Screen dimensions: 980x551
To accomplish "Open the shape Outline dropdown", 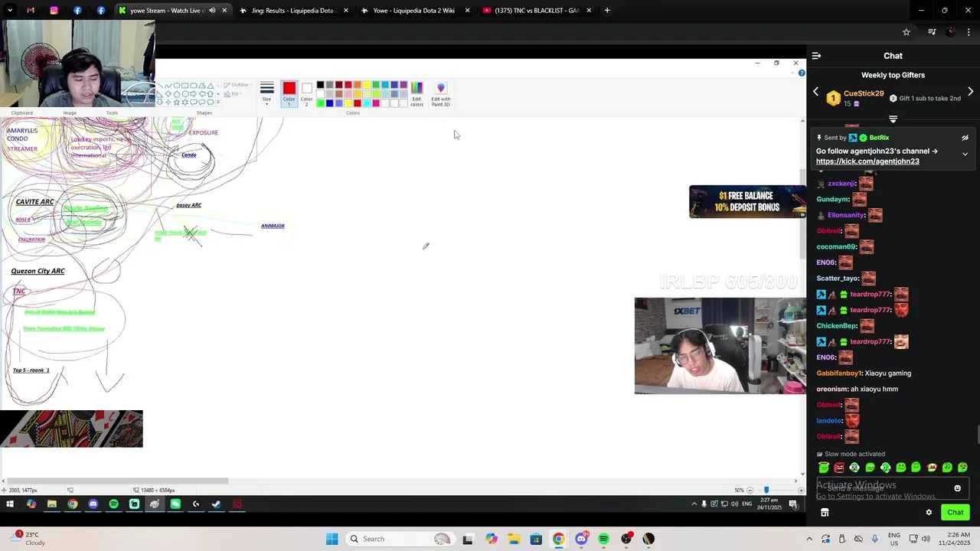I will tap(240, 85).
